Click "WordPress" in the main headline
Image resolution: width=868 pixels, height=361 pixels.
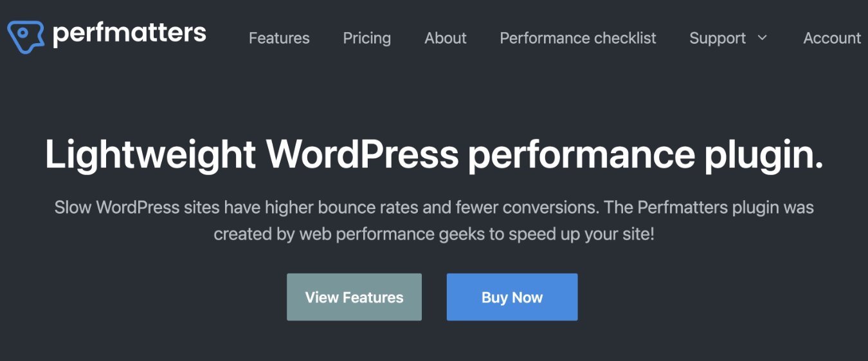[x=362, y=155]
